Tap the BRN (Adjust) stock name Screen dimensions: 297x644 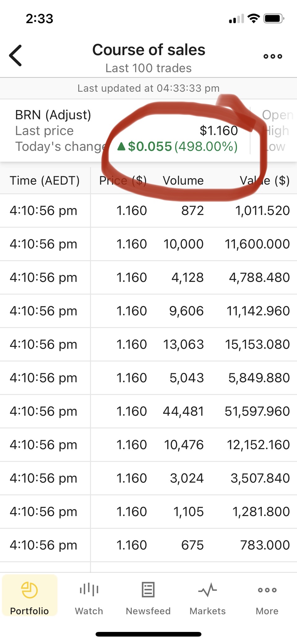[x=53, y=115]
